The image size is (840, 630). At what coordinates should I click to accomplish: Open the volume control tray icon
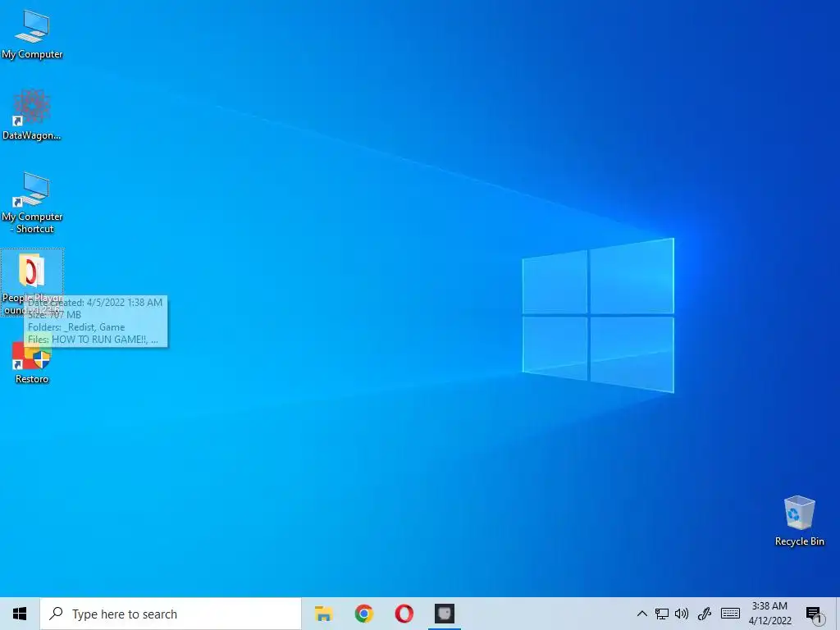click(682, 614)
